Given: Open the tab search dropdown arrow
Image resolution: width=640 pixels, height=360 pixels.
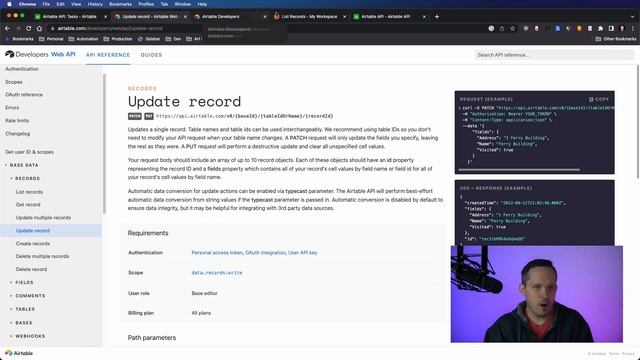Looking at the screenshot, I should click(x=632, y=17).
